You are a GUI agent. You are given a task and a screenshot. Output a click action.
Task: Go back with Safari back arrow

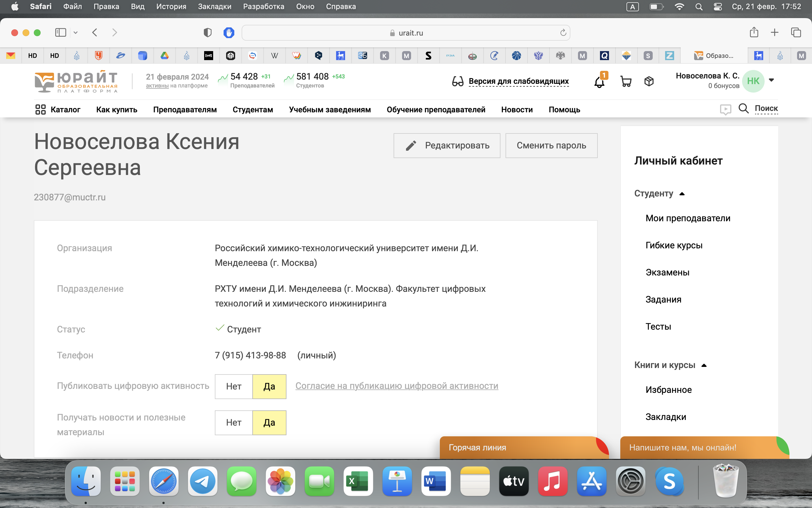(95, 32)
